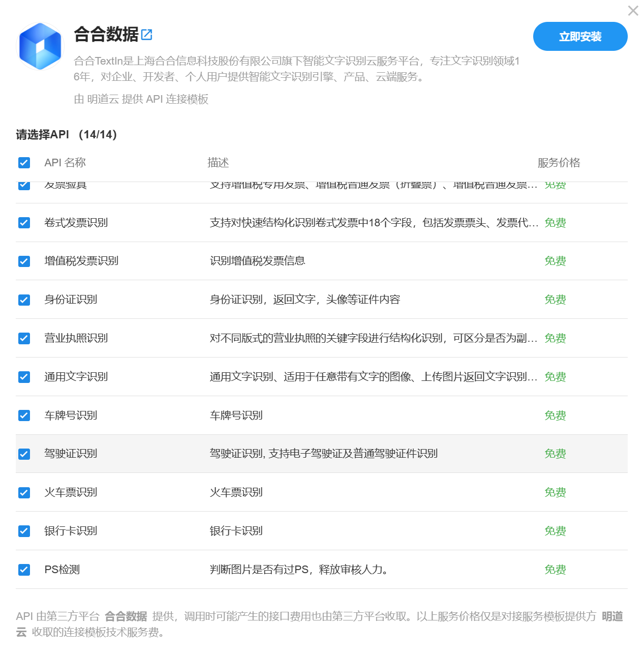
Task: Click the 服务价格 column header
Action: (x=559, y=163)
